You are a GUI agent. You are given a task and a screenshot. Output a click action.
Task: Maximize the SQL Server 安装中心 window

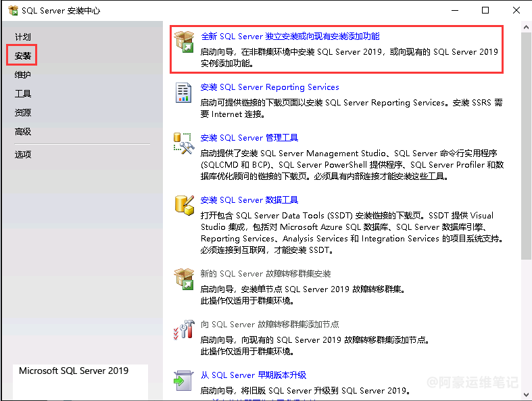[485, 11]
